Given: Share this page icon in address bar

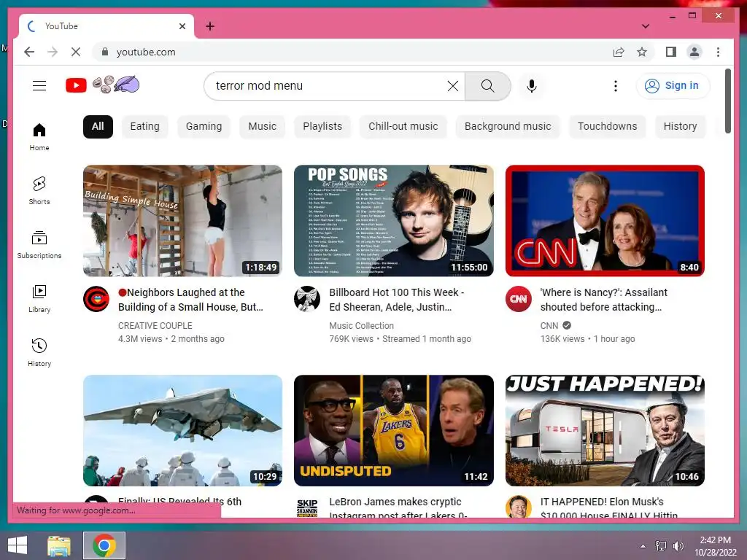Looking at the screenshot, I should [619, 52].
